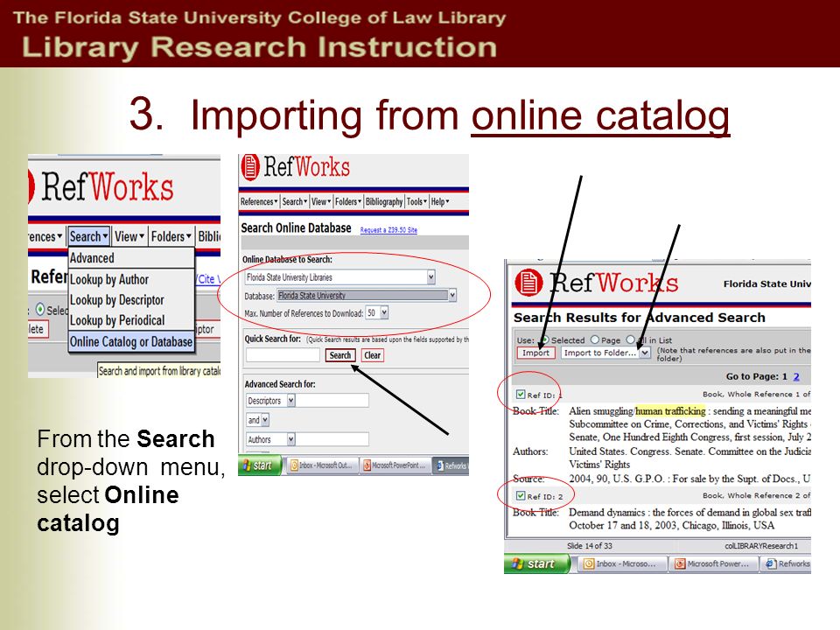Switch to 'Inbox - Microso...' taskbar item
Screen dimensions: 840x630
(x=623, y=563)
